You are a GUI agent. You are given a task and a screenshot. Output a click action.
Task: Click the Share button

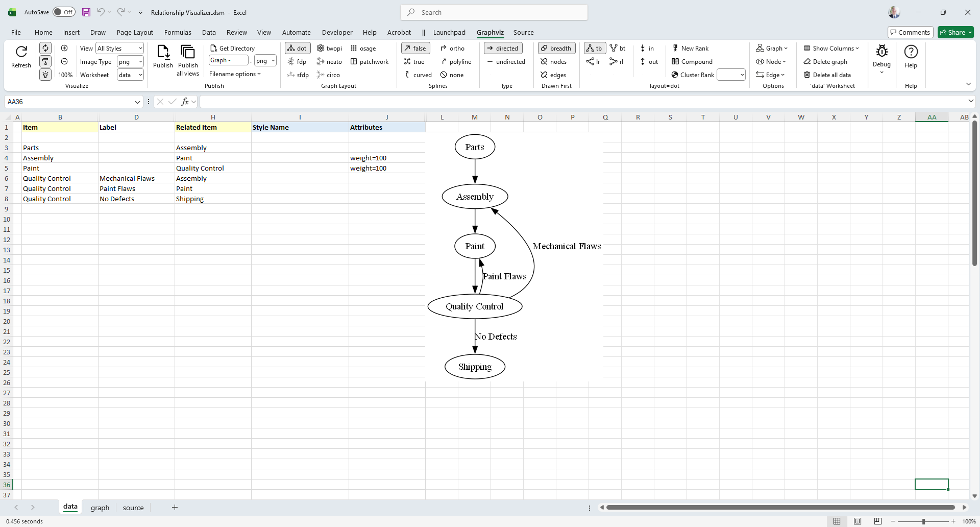[x=955, y=32]
